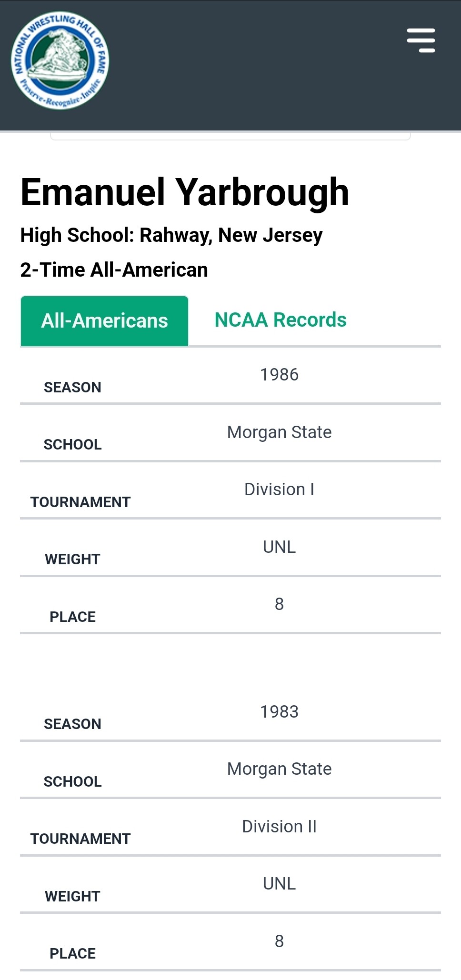Open the hamburger navigation menu
Viewport: 461px width, 980px height.
point(421,40)
